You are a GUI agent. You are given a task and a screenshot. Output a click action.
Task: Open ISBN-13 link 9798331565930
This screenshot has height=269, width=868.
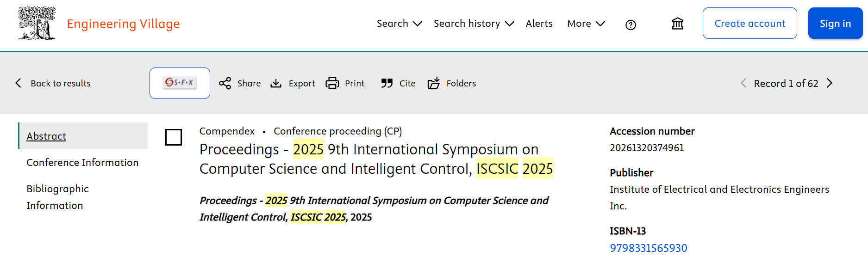[x=648, y=248]
